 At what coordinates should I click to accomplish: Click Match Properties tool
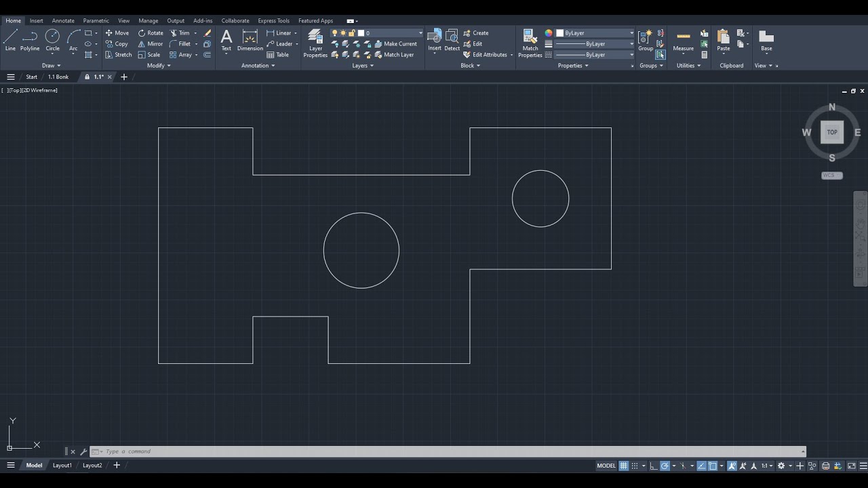click(x=530, y=43)
